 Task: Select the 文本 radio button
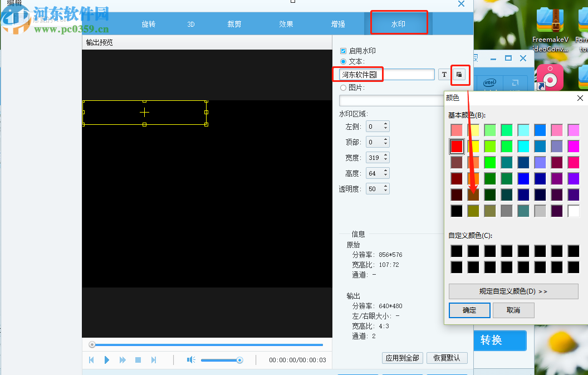pos(343,62)
